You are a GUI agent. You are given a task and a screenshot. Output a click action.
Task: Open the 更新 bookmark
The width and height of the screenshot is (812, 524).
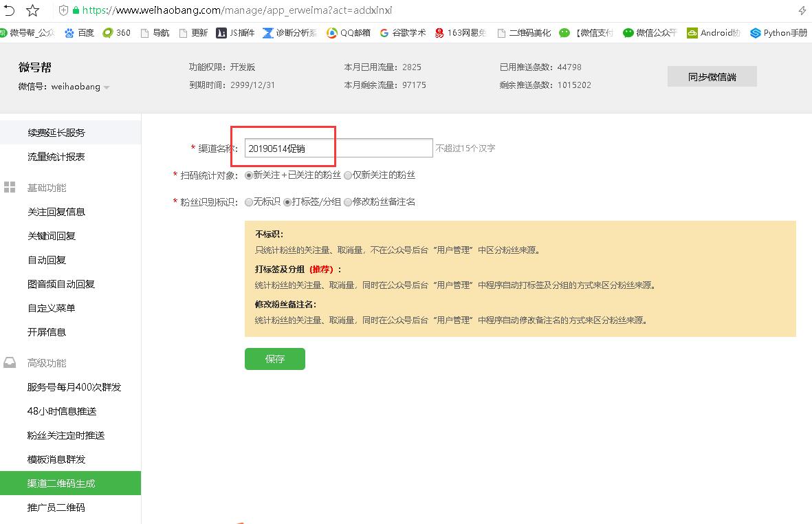tap(194, 32)
